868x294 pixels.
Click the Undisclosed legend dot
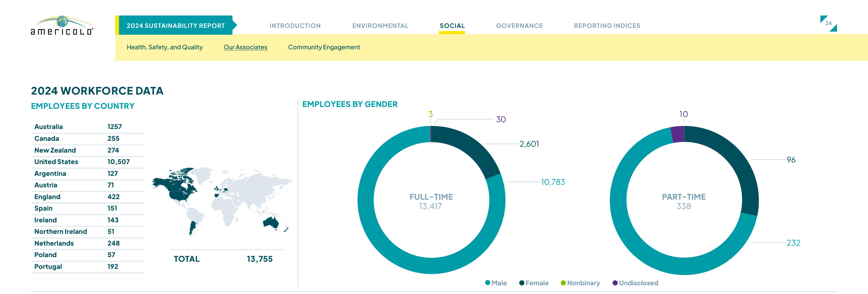[615, 283]
